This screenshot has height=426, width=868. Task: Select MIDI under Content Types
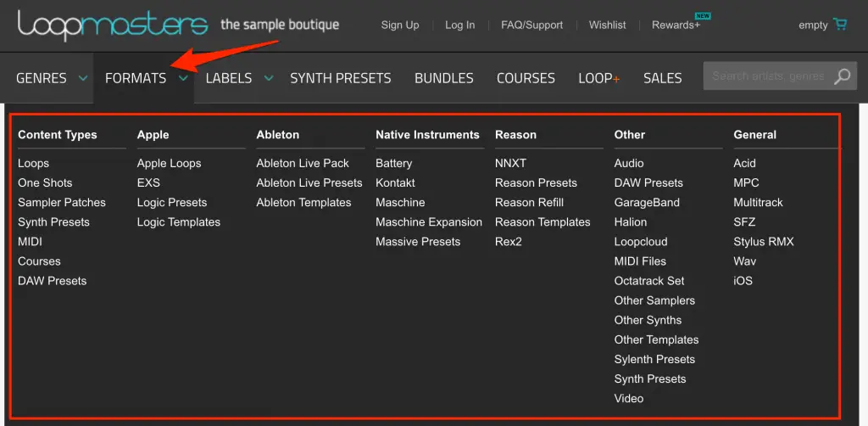pyautogui.click(x=30, y=242)
